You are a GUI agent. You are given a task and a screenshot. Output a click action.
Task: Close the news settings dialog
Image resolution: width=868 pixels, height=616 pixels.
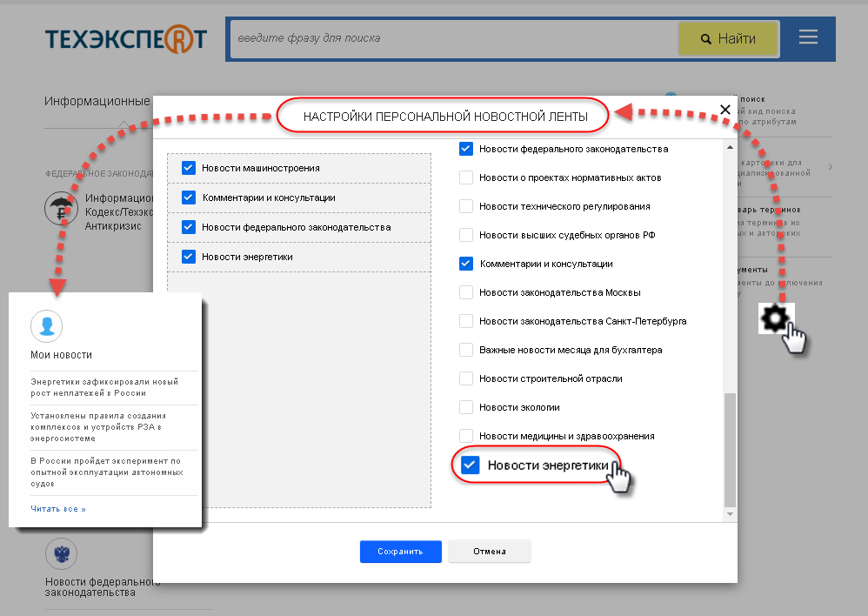coord(725,110)
